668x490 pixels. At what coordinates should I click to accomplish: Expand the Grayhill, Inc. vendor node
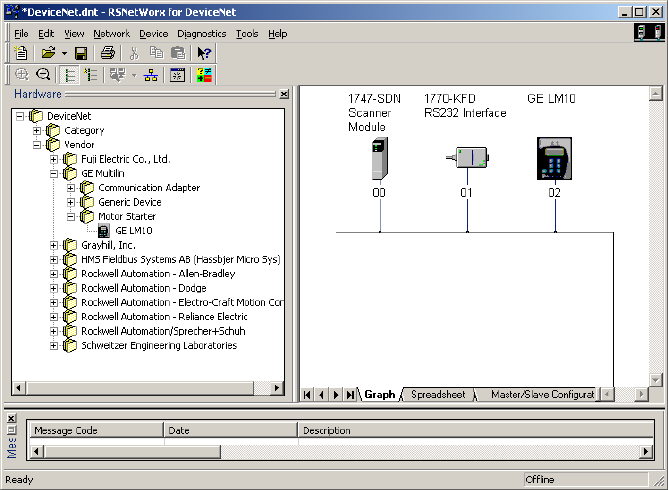pos(54,245)
